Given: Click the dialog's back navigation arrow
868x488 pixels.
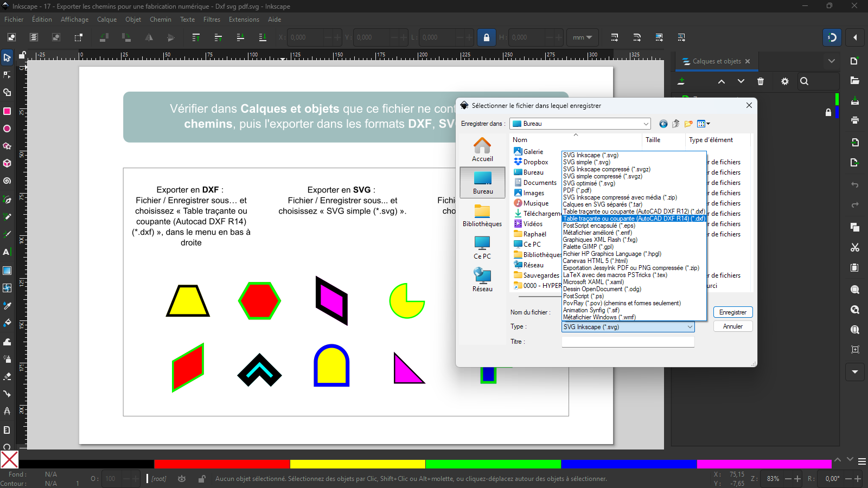Looking at the screenshot, I should (663, 124).
